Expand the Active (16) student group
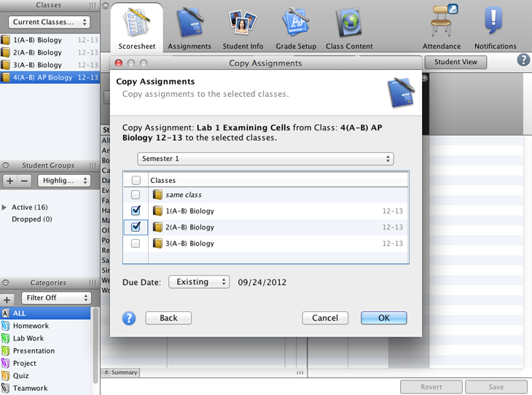The image size is (532, 395). pos(5,208)
